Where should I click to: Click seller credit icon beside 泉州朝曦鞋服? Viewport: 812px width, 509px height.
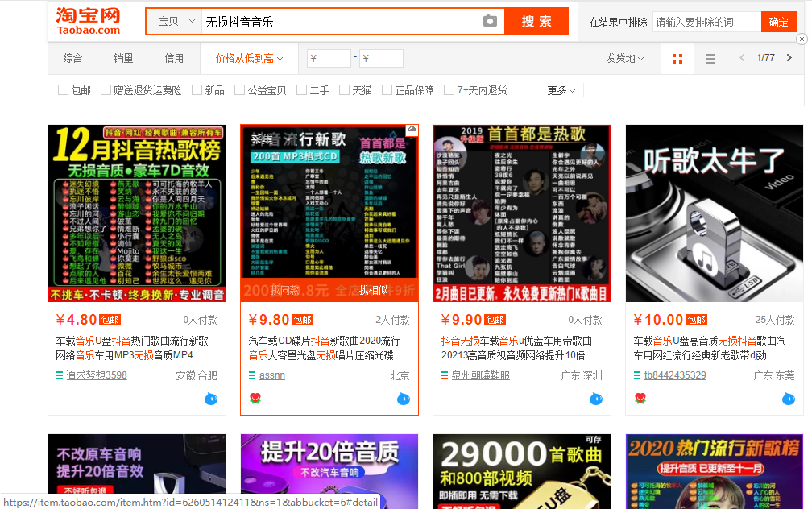coord(445,375)
